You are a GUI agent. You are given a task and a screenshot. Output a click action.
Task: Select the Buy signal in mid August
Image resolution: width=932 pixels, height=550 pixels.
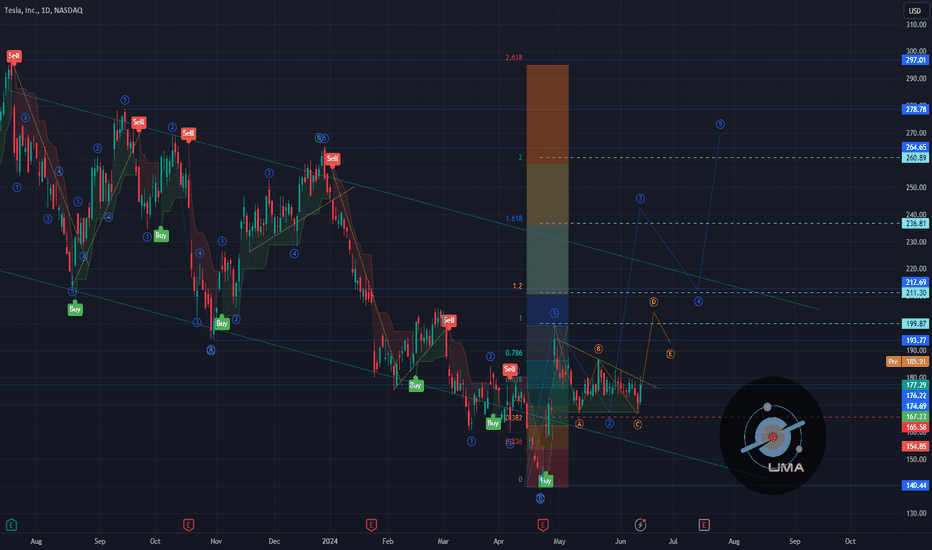click(x=75, y=309)
